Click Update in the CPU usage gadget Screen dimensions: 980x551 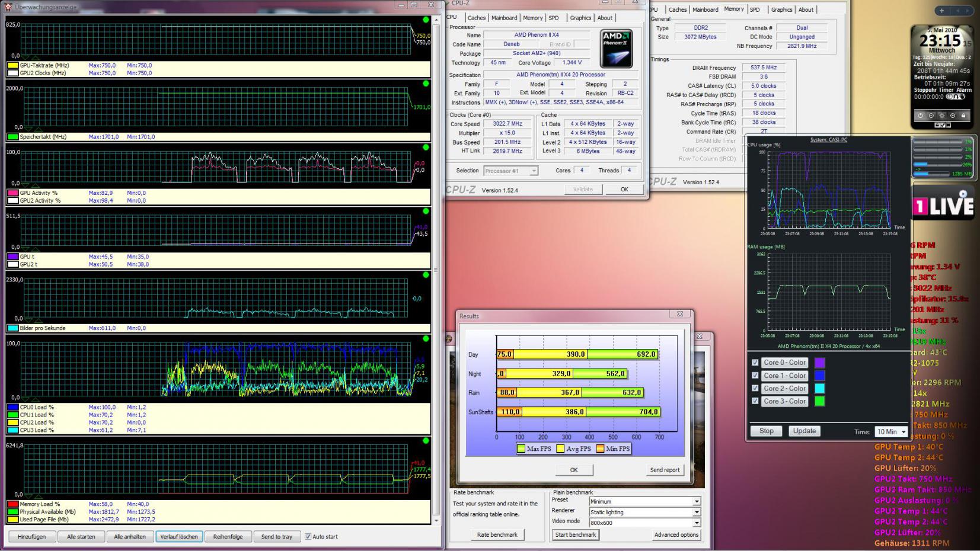point(805,431)
